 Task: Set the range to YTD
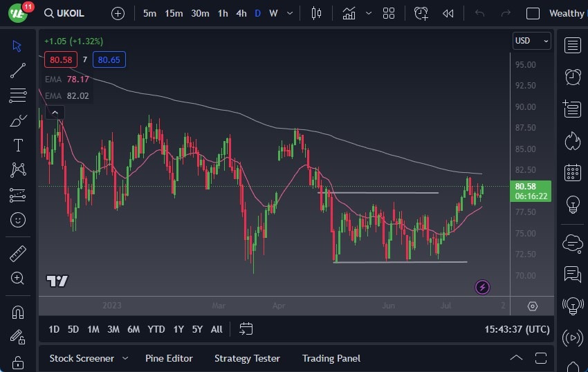(x=156, y=329)
